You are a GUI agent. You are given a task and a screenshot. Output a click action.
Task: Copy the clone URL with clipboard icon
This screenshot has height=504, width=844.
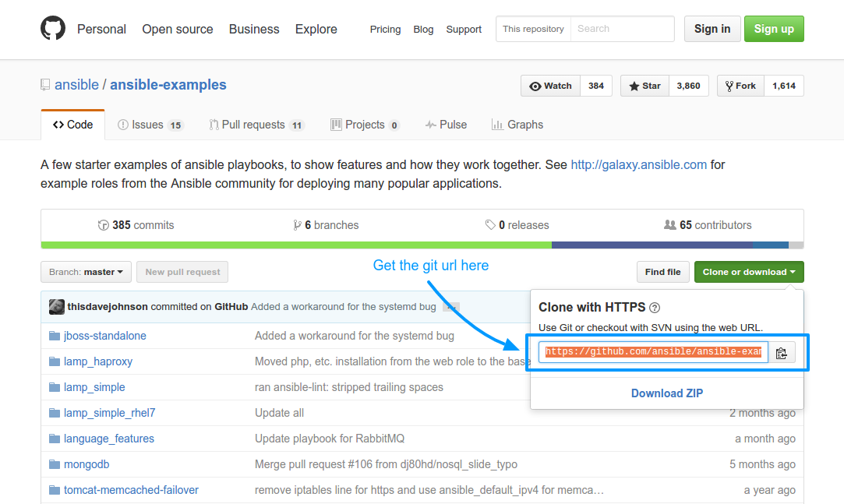[782, 353]
